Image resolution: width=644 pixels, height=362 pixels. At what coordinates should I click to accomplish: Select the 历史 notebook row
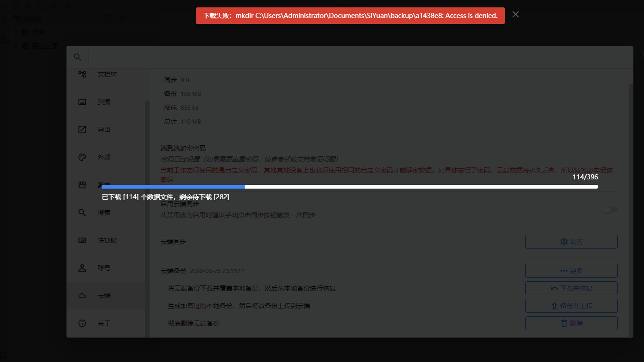tap(83, 32)
